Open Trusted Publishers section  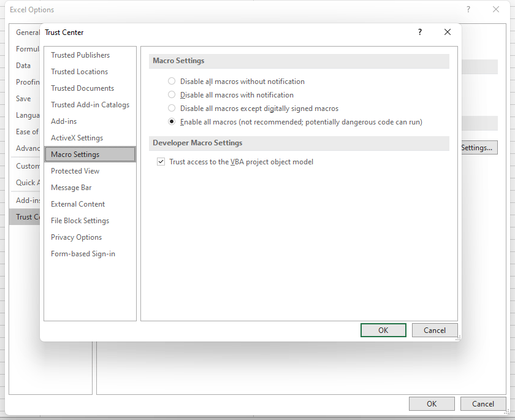click(90, 55)
